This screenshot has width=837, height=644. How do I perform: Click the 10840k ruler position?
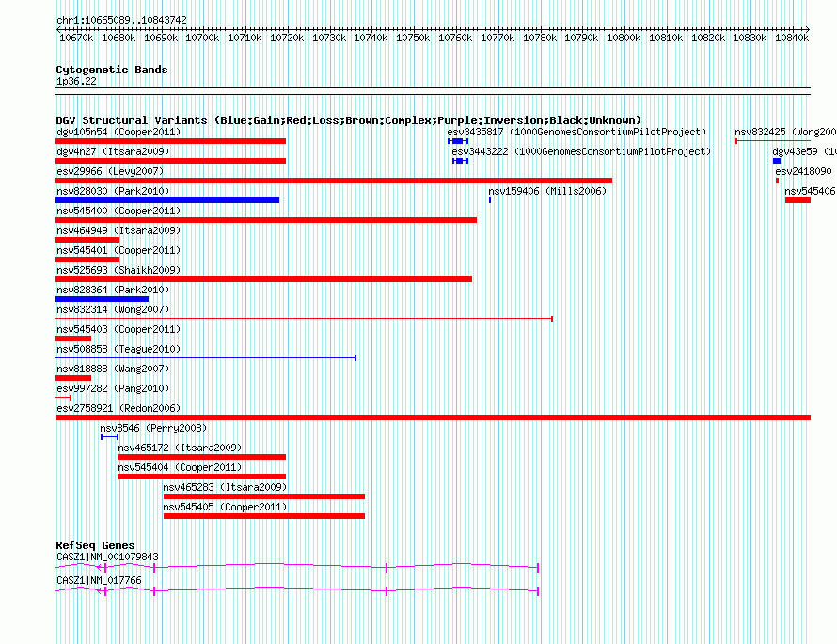[792, 38]
